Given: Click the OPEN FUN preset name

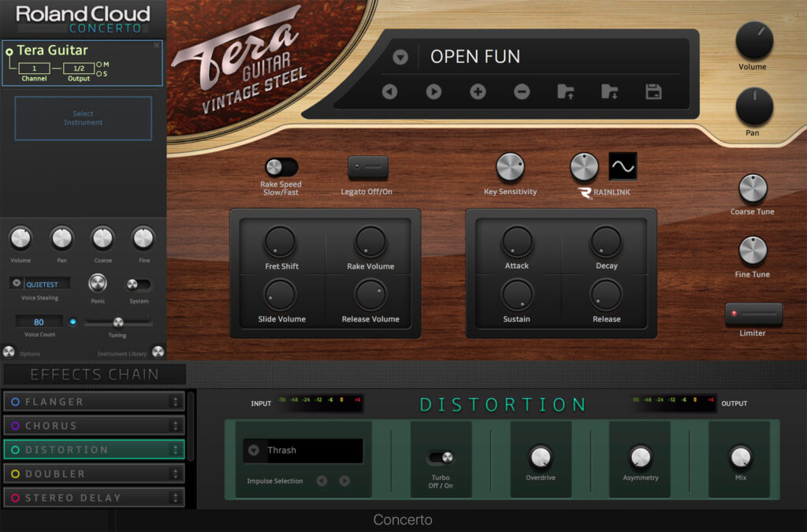Looking at the screenshot, I should coord(475,57).
